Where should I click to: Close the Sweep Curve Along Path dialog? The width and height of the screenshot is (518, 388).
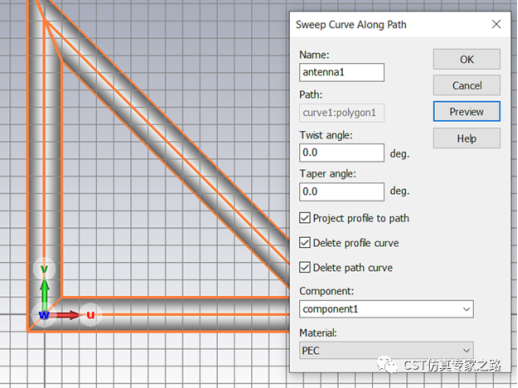[x=496, y=24]
